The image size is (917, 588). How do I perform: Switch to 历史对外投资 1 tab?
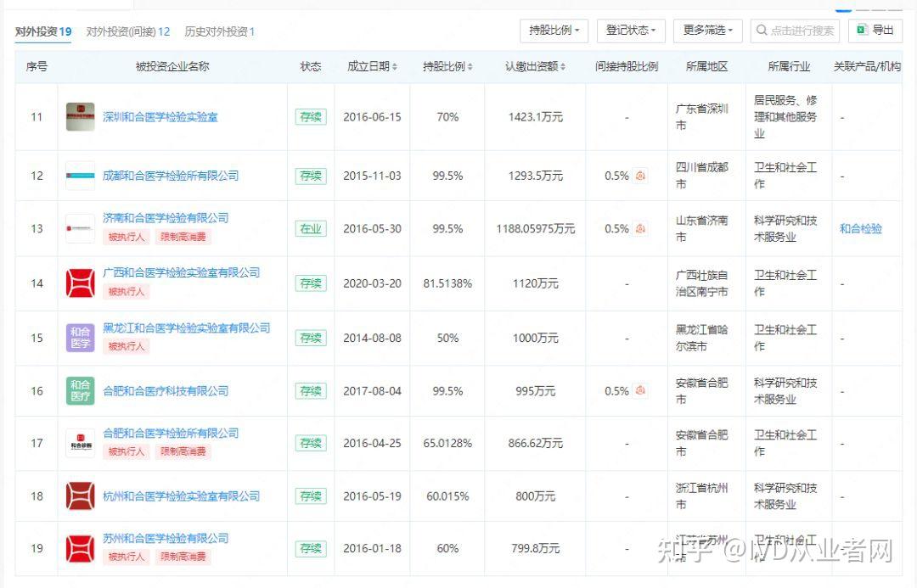click(220, 31)
